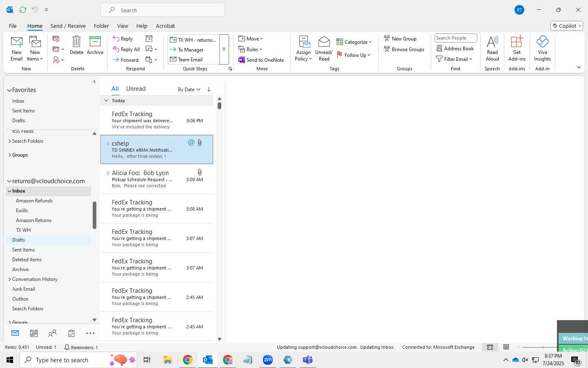
Task: Open the Move dropdown
Action: [x=251, y=39]
